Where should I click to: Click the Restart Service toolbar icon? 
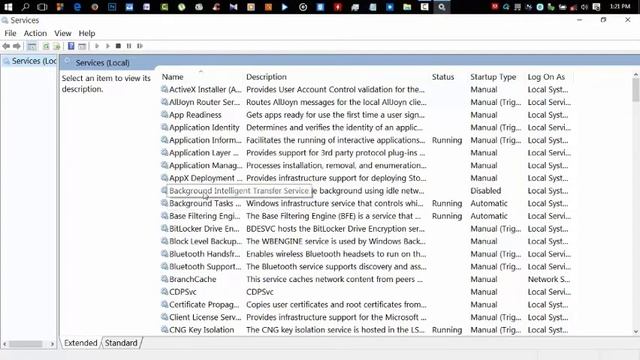pos(140,46)
